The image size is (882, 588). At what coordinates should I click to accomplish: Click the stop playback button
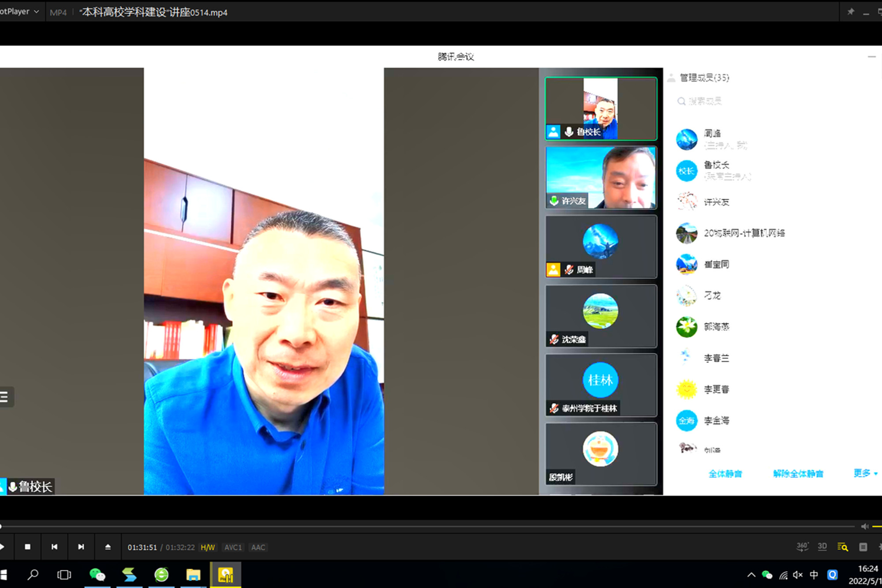(x=27, y=547)
